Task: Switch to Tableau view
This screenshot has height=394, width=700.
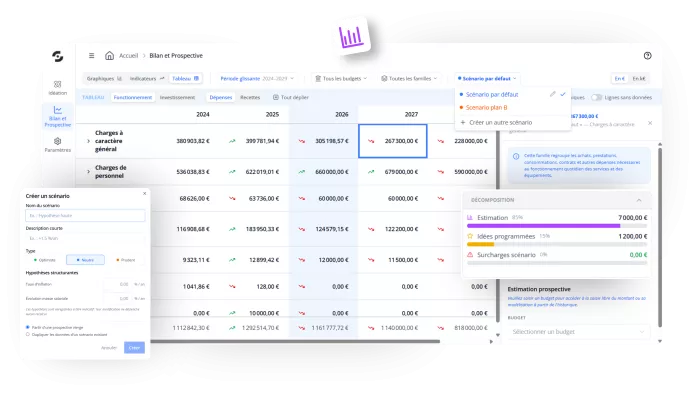Action: click(186, 79)
